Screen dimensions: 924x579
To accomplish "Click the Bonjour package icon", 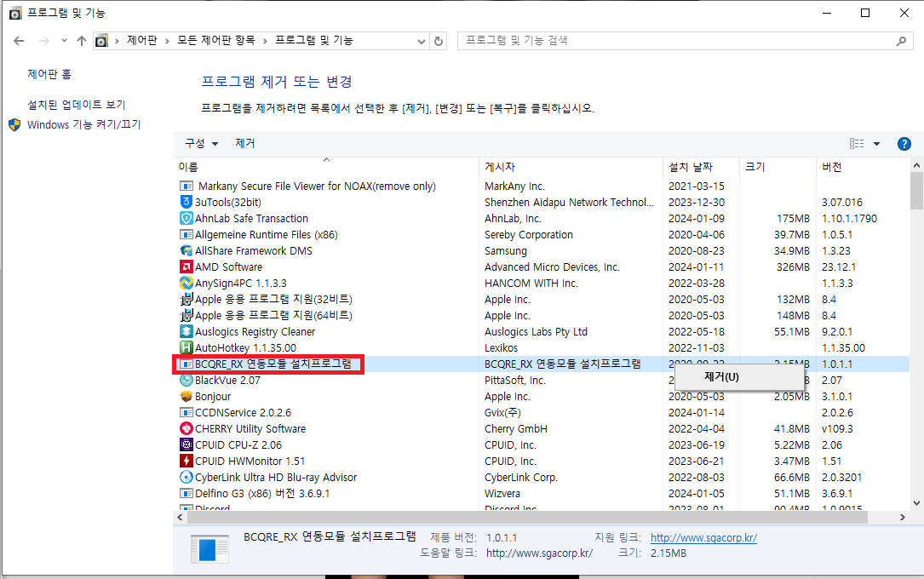I will point(187,397).
